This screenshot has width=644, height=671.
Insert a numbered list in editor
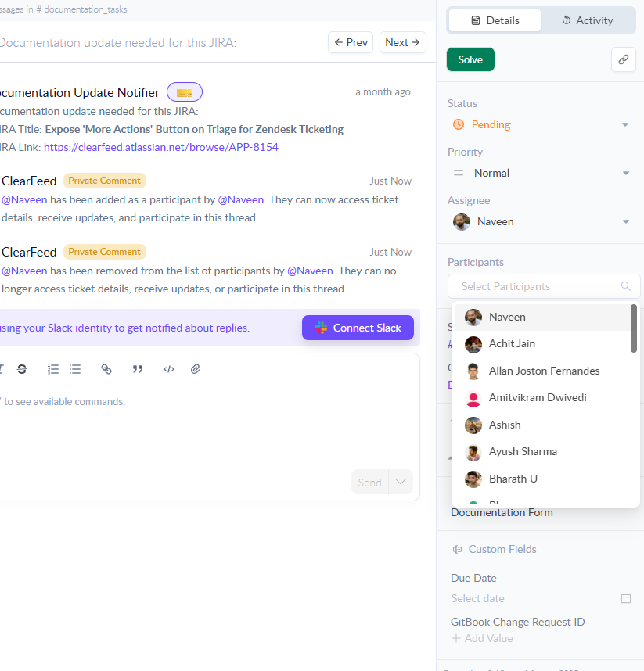click(53, 369)
